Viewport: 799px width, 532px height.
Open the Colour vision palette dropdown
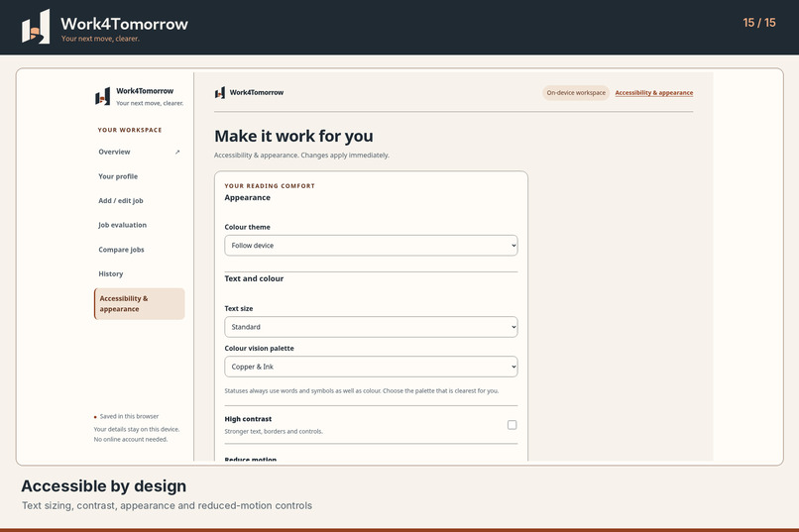pyautogui.click(x=371, y=367)
